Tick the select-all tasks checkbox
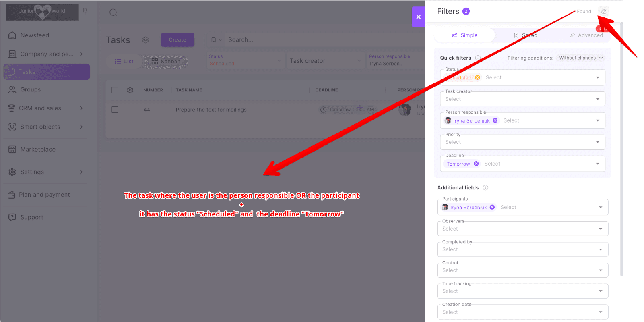This screenshot has height=322, width=644. click(x=115, y=90)
